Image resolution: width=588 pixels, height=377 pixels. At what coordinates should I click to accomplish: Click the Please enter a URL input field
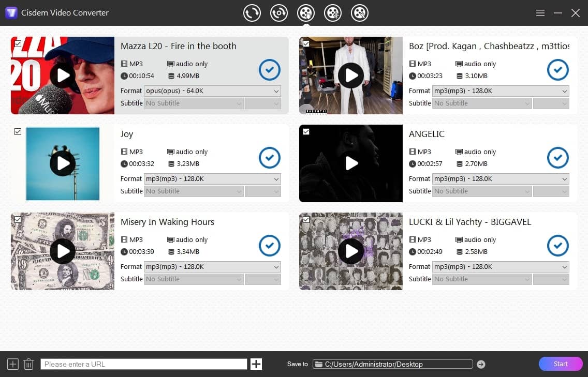[143, 364]
